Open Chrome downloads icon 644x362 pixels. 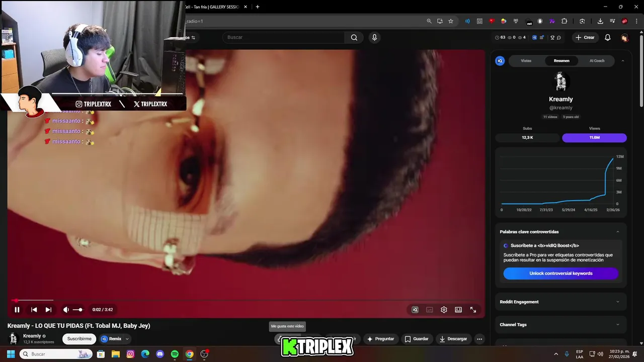[x=600, y=21]
